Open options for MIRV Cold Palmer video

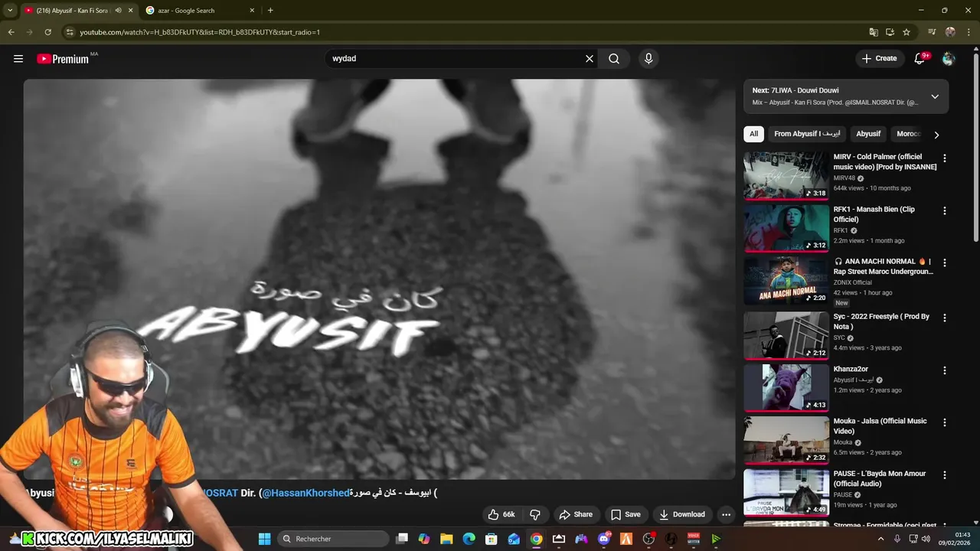click(944, 158)
